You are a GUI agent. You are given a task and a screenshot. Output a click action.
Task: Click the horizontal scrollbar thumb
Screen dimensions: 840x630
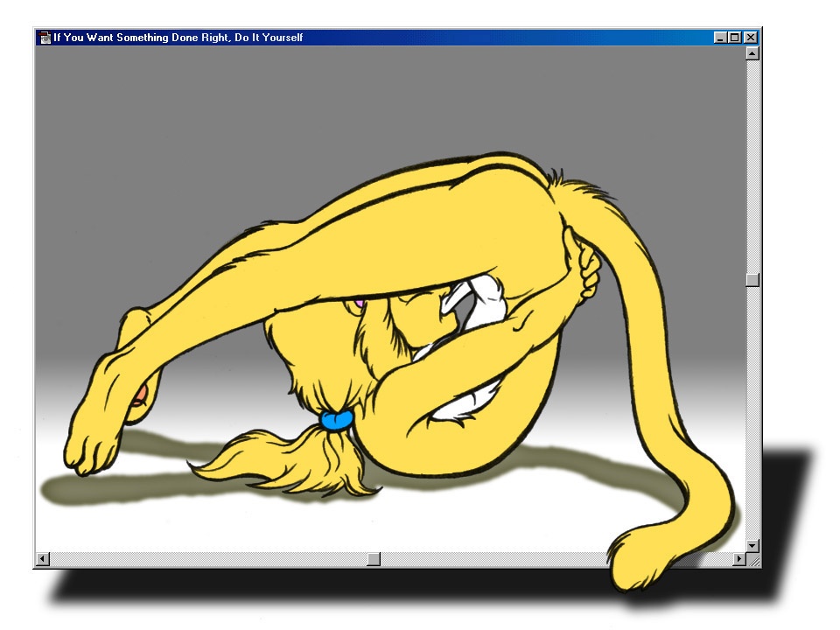click(x=374, y=559)
